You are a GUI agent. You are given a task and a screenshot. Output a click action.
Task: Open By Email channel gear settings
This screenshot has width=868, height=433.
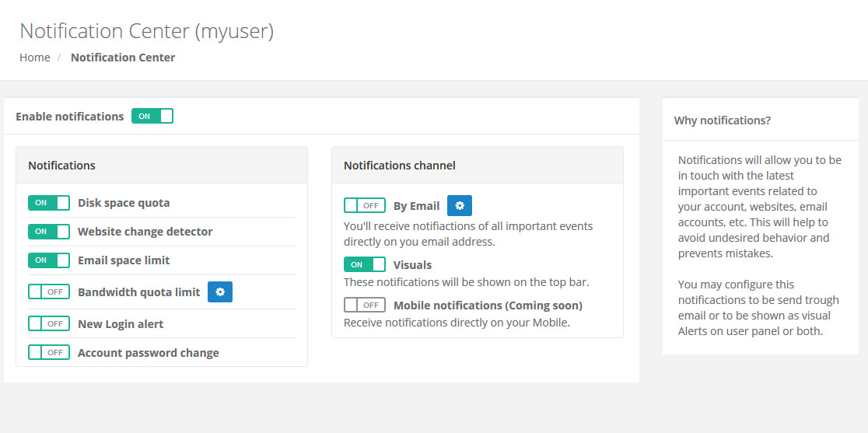(460, 206)
